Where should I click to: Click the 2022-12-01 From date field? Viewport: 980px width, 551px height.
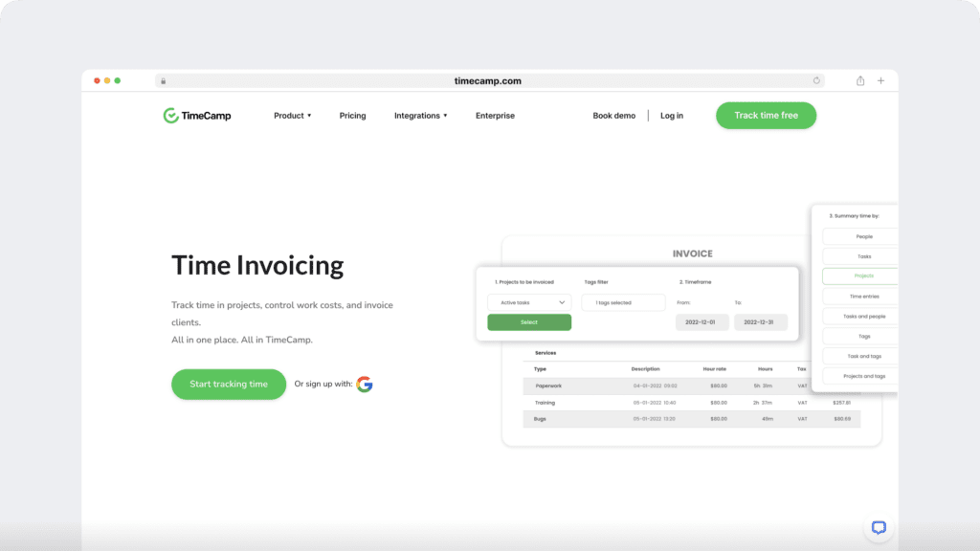point(702,322)
